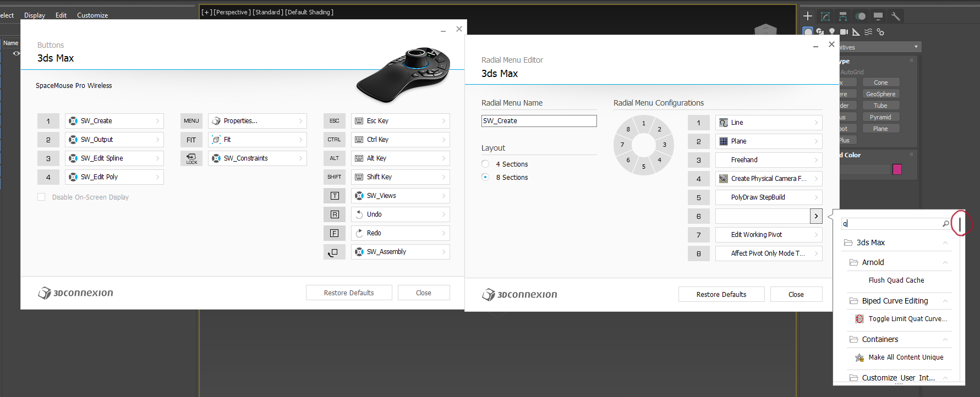Click Restore Defaults in Radial Menu Editor
This screenshot has width=980, height=397.
(721, 294)
